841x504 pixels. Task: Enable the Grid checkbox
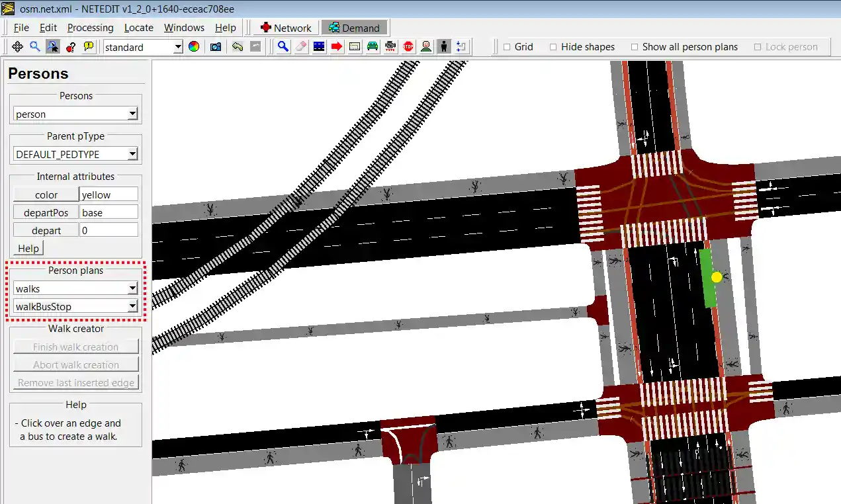[x=507, y=47]
